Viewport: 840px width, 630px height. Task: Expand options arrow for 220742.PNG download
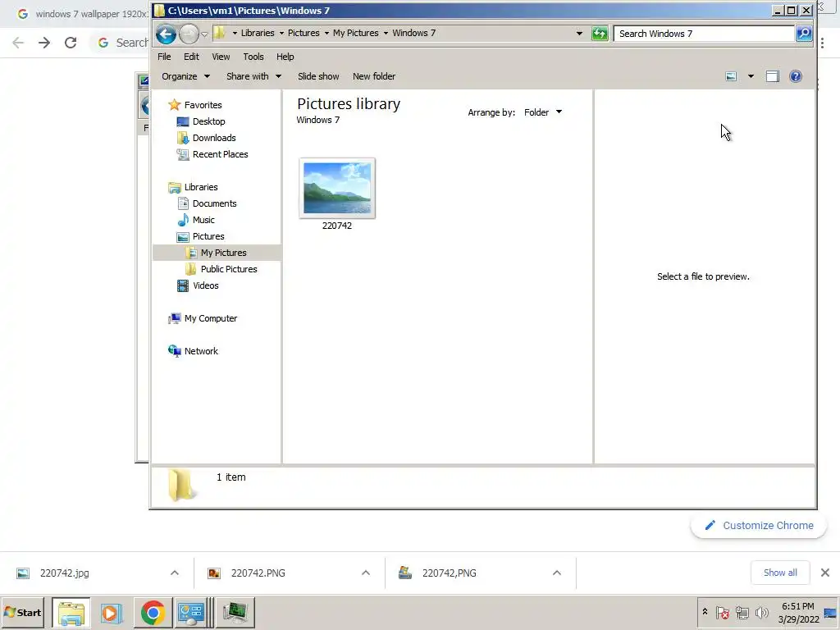click(x=366, y=573)
